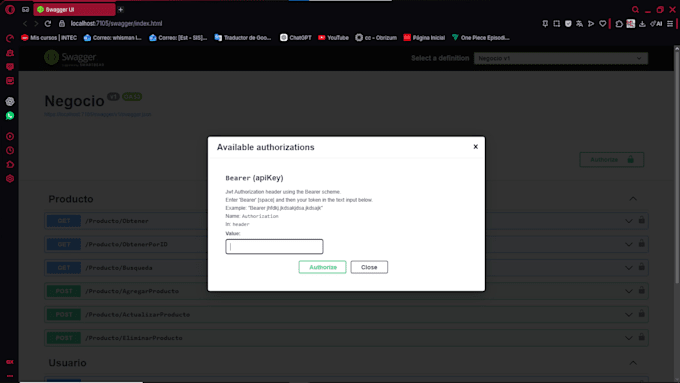680x383 pixels.
Task: Click the translate page icon
Action: pos(579,23)
